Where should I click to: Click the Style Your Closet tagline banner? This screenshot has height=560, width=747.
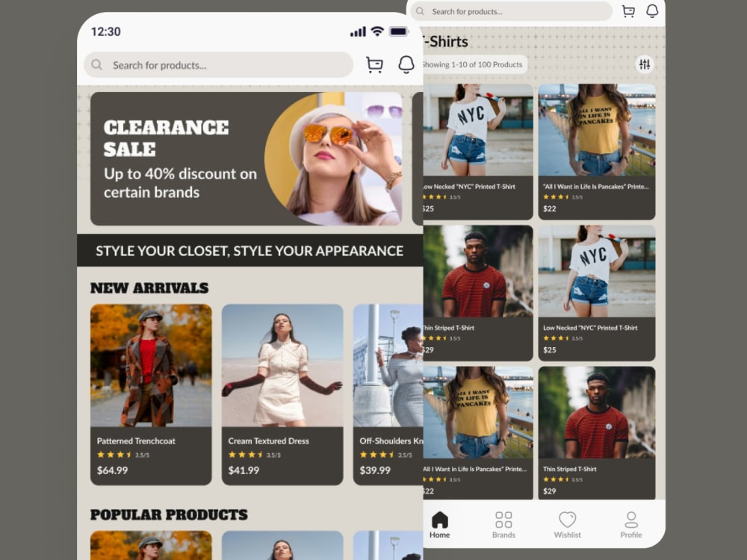coord(249,250)
